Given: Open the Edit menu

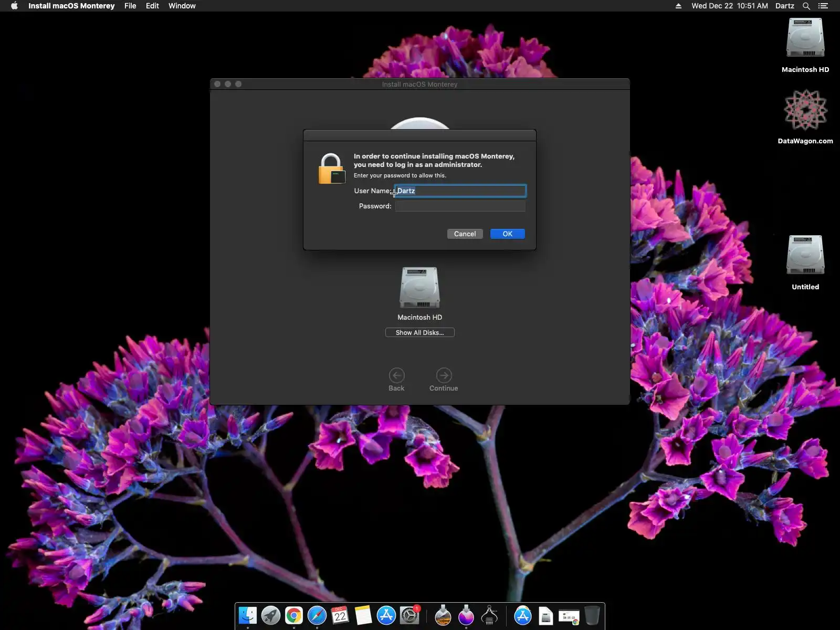Looking at the screenshot, I should click(152, 6).
